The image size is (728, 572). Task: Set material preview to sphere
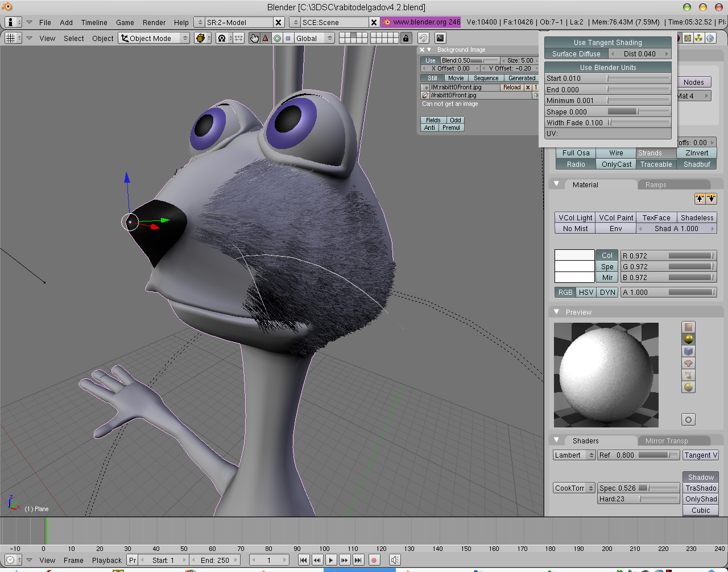click(689, 339)
